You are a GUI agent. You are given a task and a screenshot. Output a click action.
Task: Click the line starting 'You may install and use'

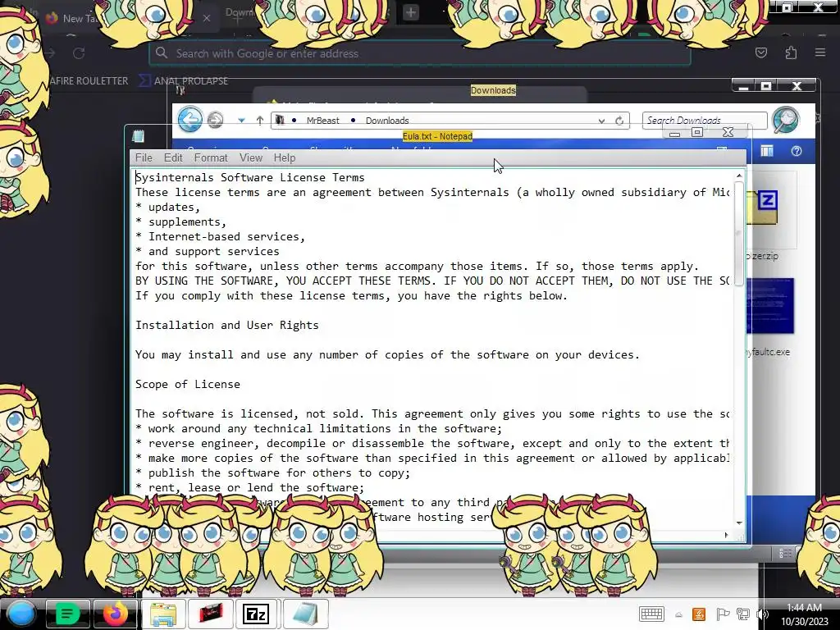pos(387,354)
